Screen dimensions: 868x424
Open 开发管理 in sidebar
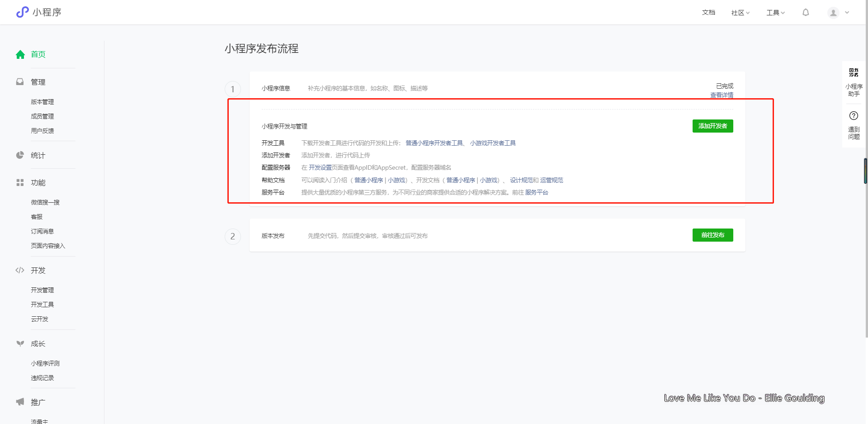tap(42, 290)
